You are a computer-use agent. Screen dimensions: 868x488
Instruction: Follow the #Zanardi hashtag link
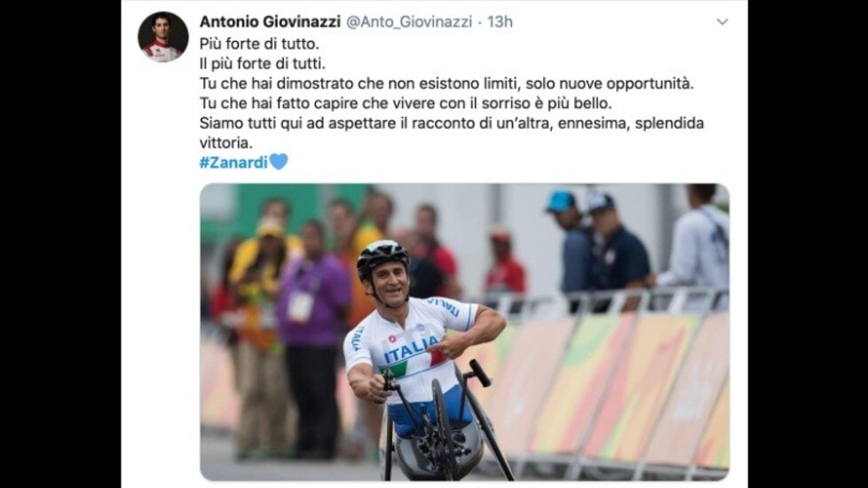tap(233, 162)
